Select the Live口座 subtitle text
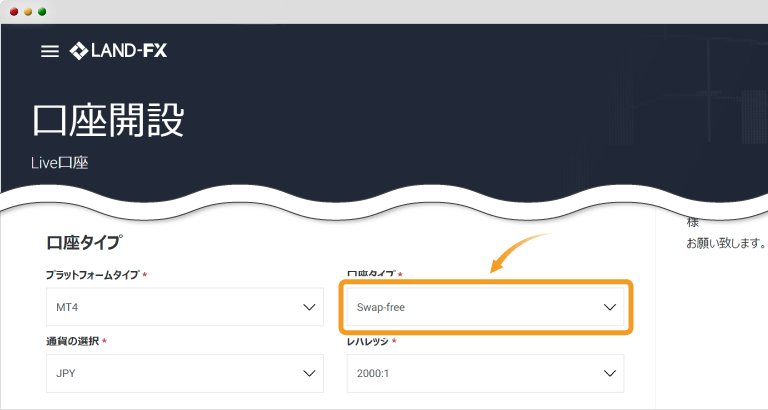 (60, 163)
